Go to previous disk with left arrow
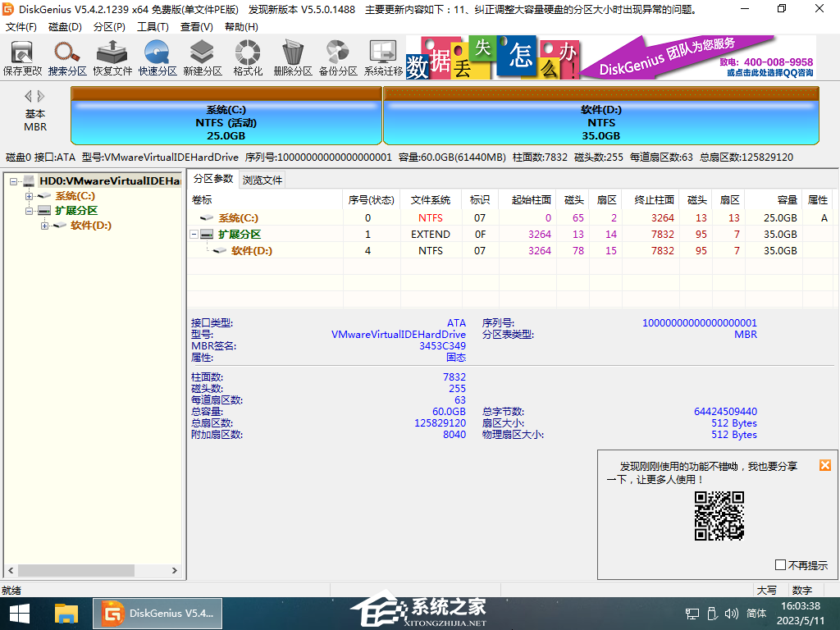Viewport: 840px width, 630px height. tap(28, 97)
